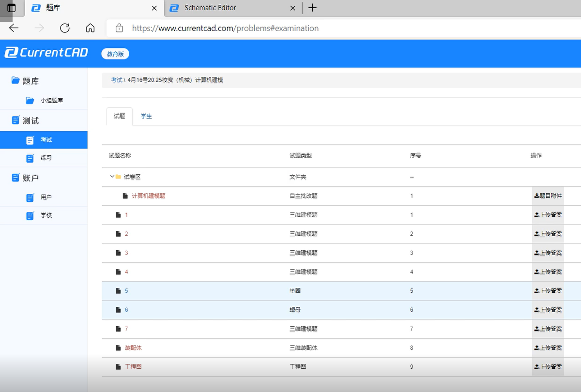Click 上传答案 for 装配体 row

[548, 348]
